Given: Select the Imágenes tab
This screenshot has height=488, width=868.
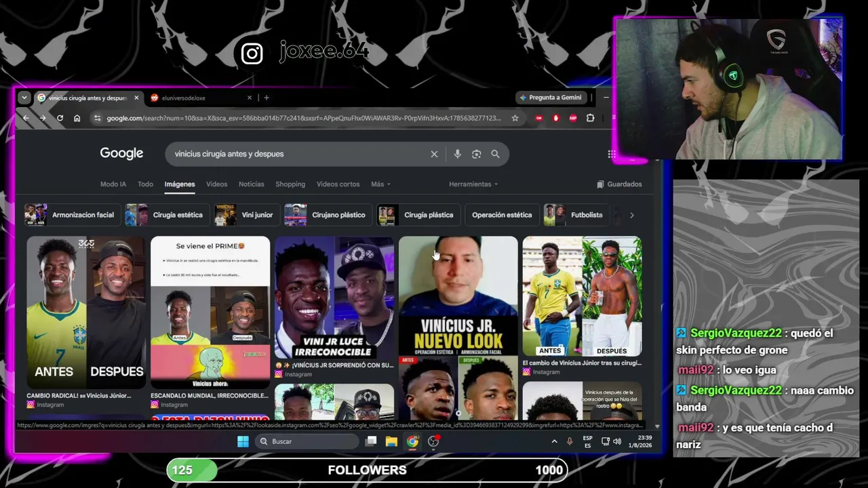Looking at the screenshot, I should click(x=180, y=184).
